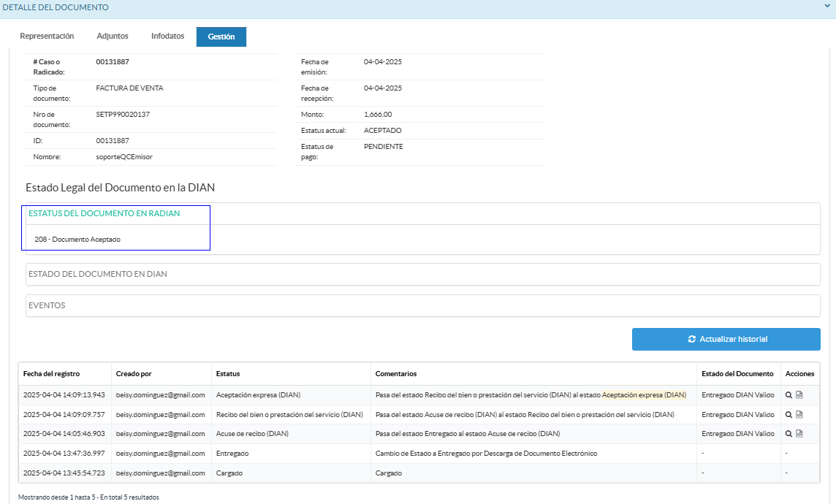Viewport: 836px width, 504px height.
Task: Open XML icon in Acuse de recibo row
Action: (799, 433)
